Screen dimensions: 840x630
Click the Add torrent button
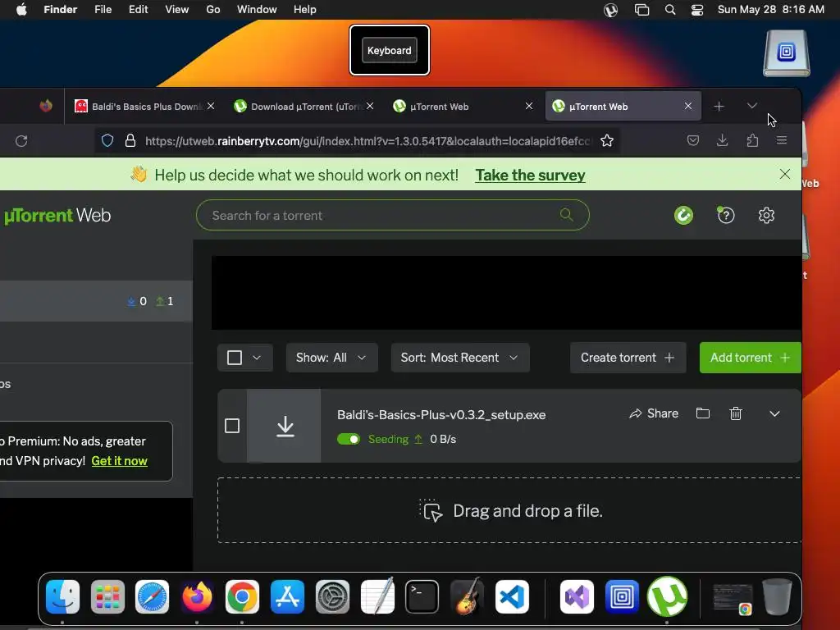750,358
